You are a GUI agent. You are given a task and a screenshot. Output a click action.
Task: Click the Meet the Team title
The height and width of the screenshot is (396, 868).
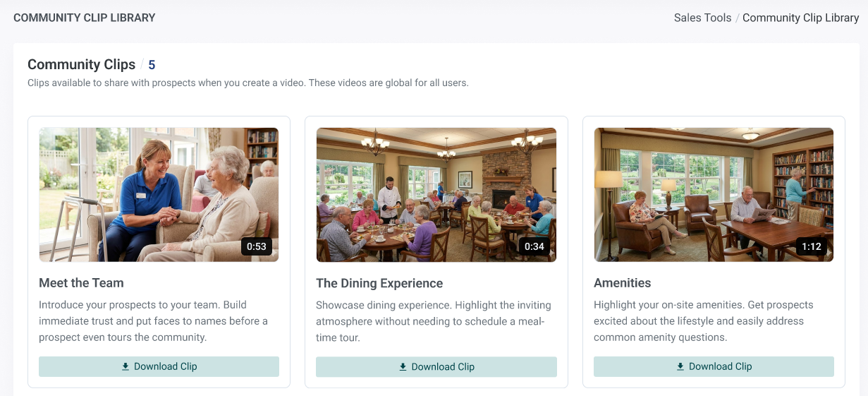point(81,283)
